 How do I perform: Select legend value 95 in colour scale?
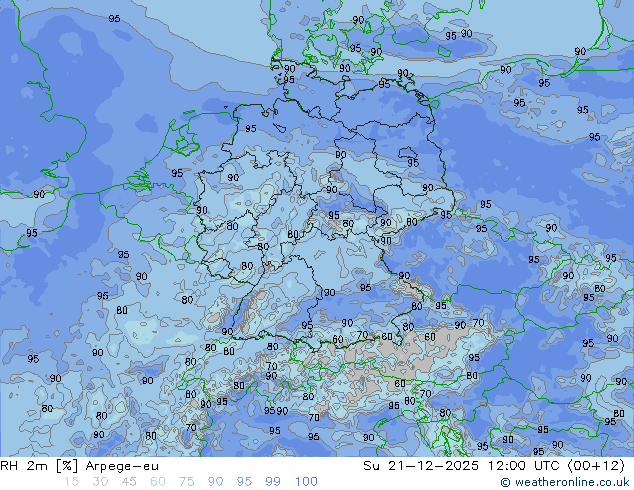(x=244, y=482)
